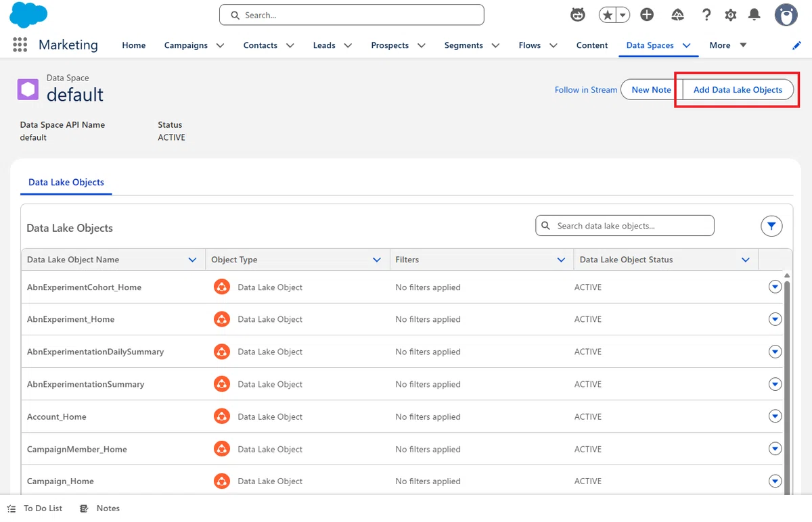Click the Follow in Stream link

[x=586, y=89]
